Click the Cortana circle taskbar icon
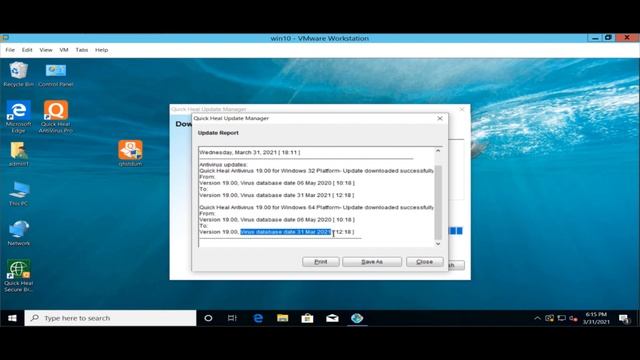Image resolution: width=640 pixels, height=360 pixels. tap(208, 318)
